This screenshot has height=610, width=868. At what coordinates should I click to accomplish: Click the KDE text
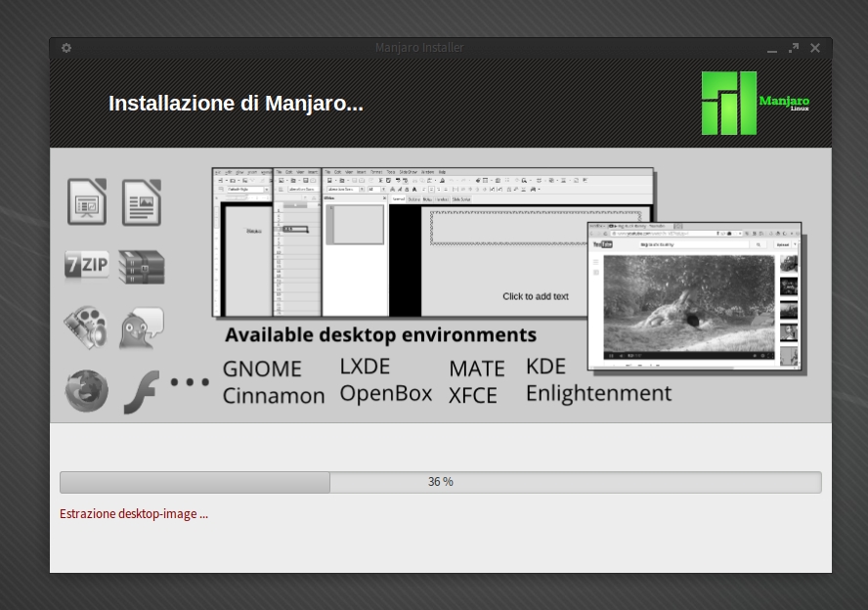coord(545,367)
